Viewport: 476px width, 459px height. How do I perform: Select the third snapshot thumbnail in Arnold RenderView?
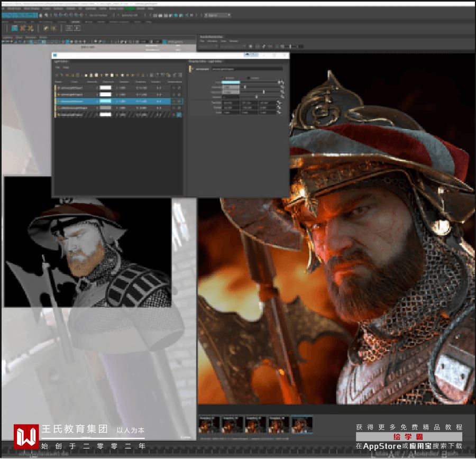pyautogui.click(x=255, y=425)
